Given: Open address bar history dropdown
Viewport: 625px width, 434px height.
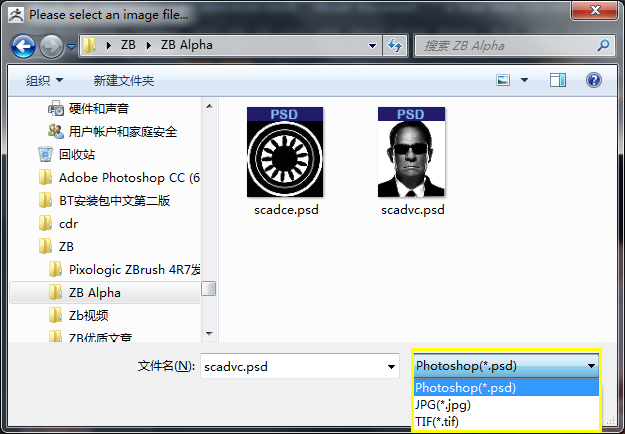Looking at the screenshot, I should 372,46.
